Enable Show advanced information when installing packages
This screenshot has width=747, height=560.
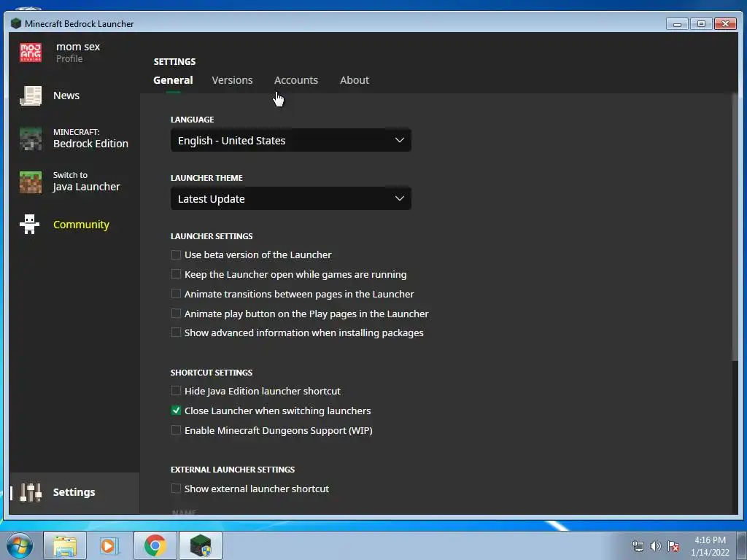(x=176, y=332)
